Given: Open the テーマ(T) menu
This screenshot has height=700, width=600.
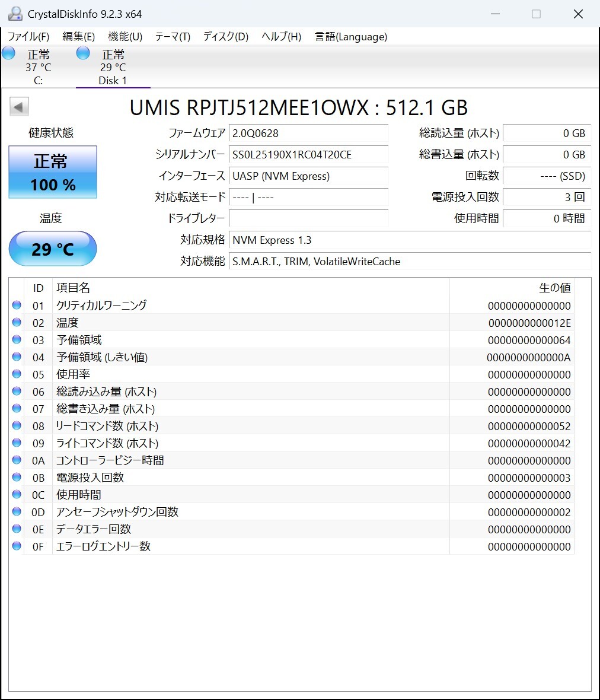Looking at the screenshot, I should pyautogui.click(x=171, y=36).
